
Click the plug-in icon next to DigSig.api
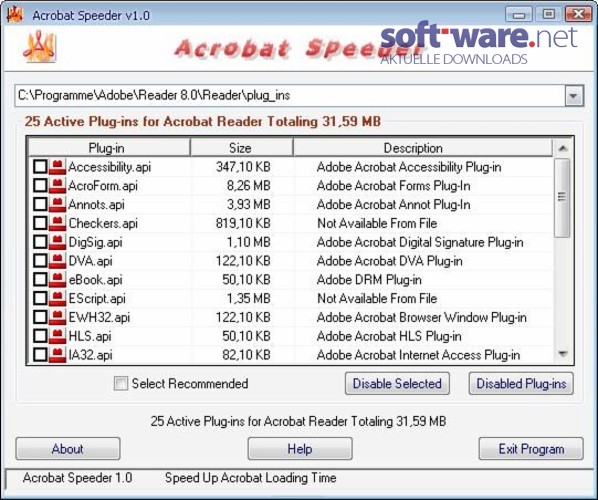(57, 242)
